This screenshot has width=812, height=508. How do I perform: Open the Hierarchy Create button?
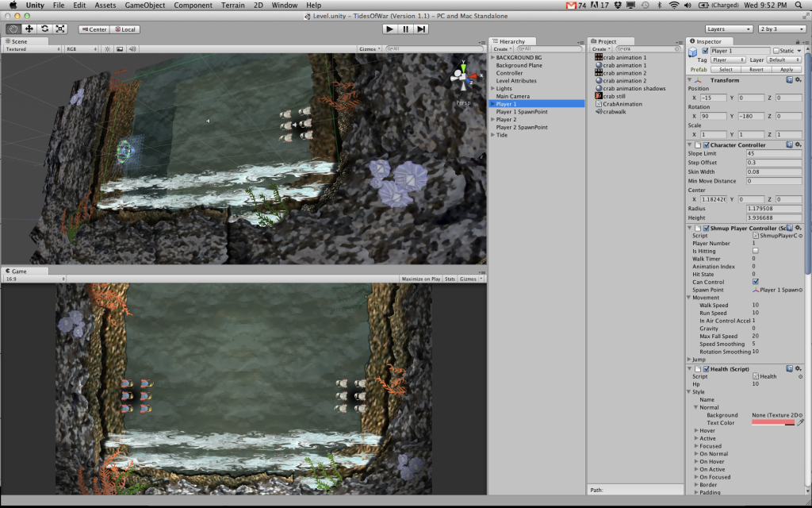(502, 48)
